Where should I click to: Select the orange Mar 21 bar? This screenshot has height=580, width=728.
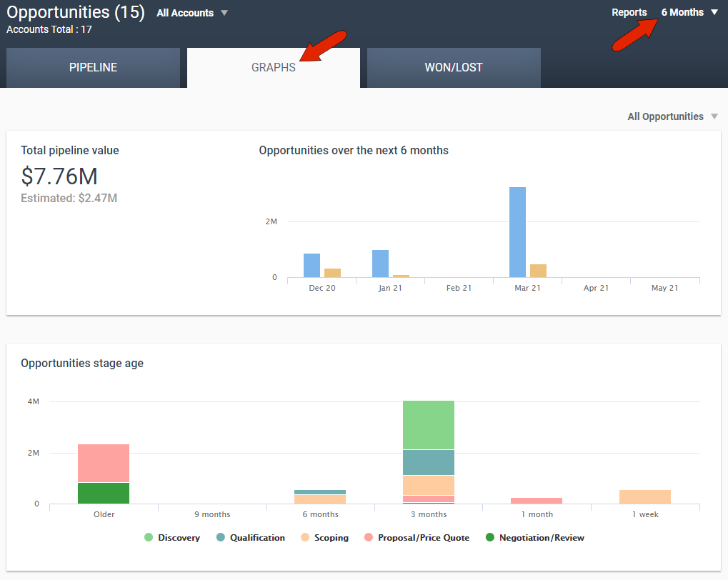pos(538,271)
